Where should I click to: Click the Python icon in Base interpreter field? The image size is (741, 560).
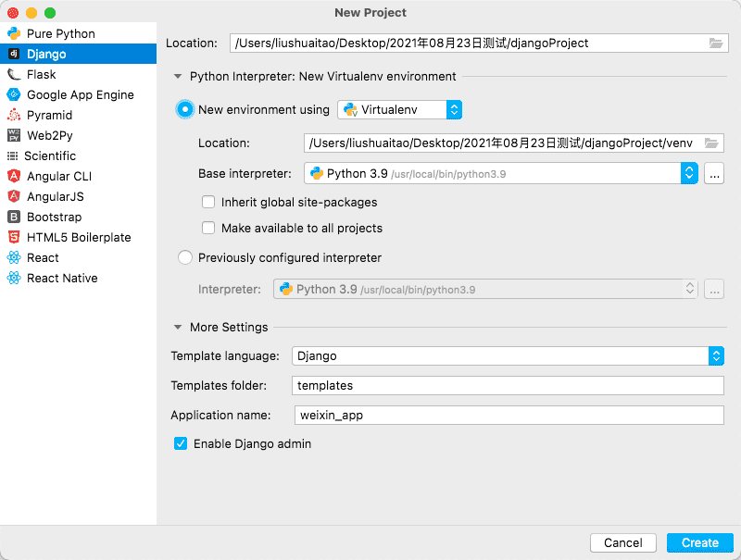pyautogui.click(x=316, y=173)
